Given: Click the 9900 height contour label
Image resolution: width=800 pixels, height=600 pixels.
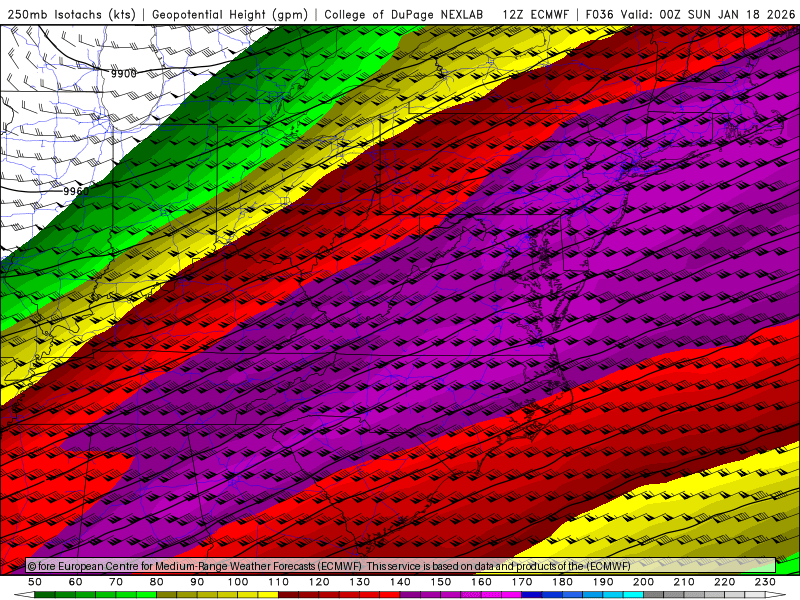Looking at the screenshot, I should [x=124, y=73].
